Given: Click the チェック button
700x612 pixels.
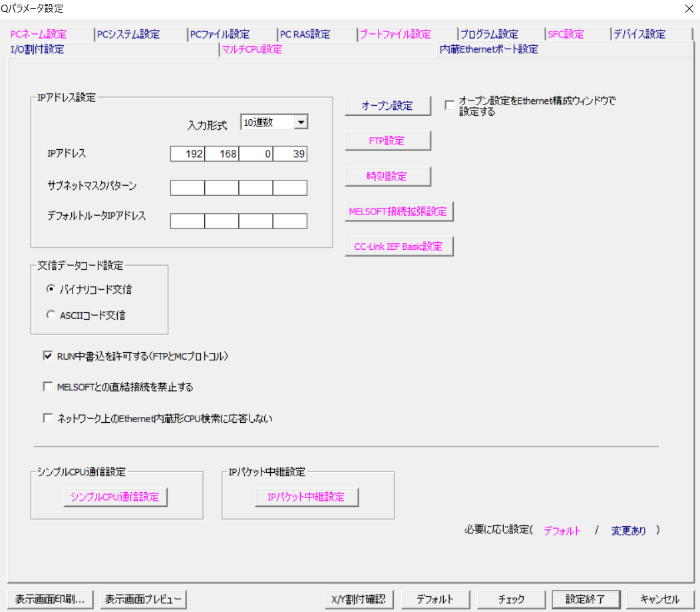Looking at the screenshot, I should (x=511, y=599).
